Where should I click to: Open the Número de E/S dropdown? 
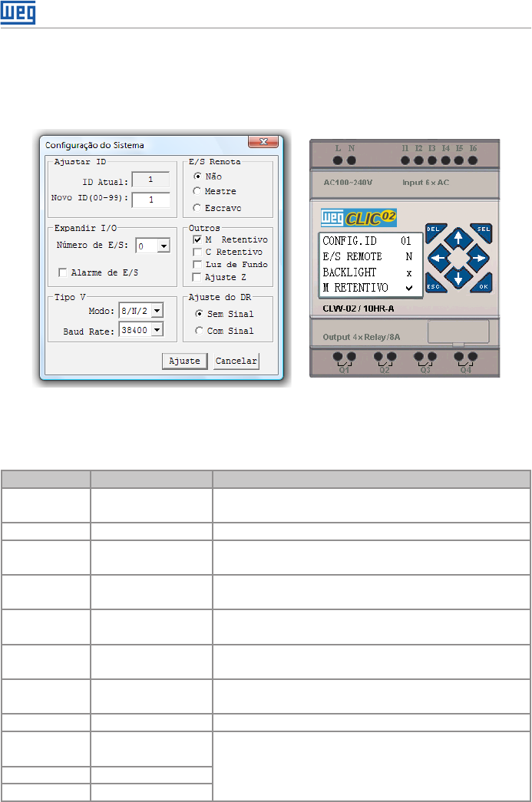tap(164, 246)
